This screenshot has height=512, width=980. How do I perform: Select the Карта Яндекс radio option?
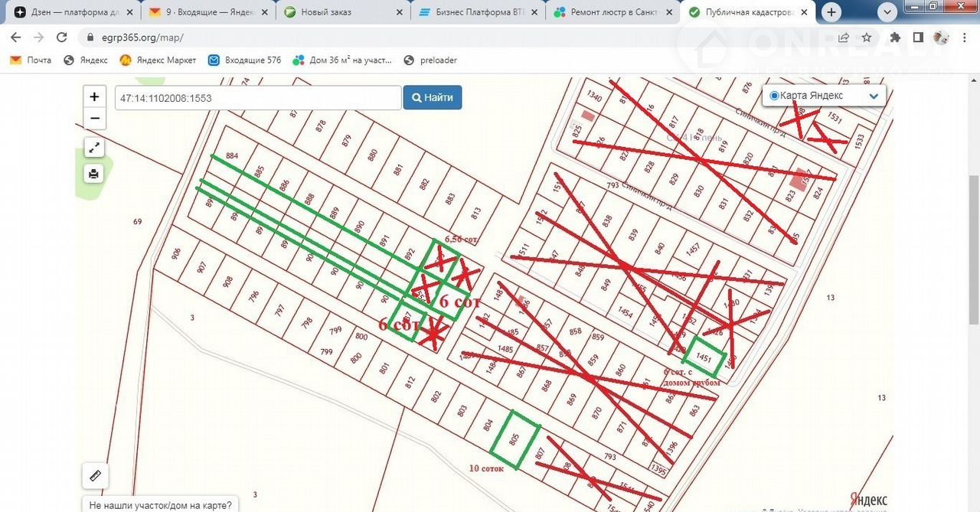click(774, 96)
